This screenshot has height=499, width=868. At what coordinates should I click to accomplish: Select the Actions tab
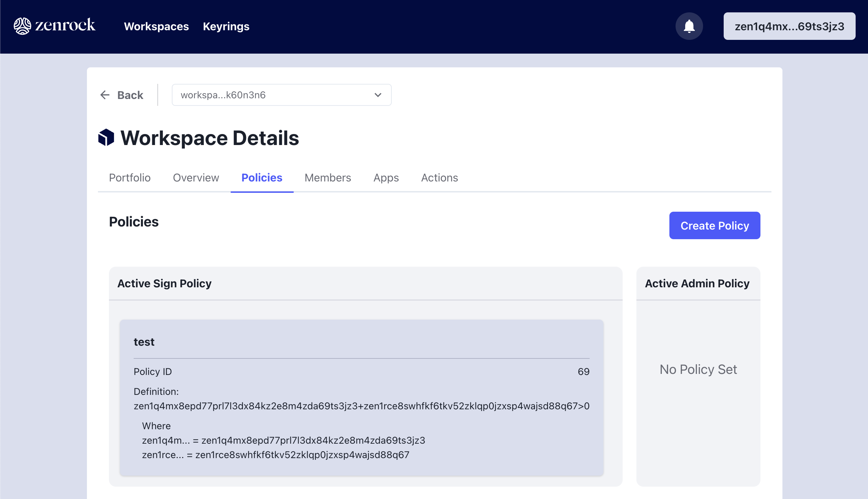coord(440,177)
